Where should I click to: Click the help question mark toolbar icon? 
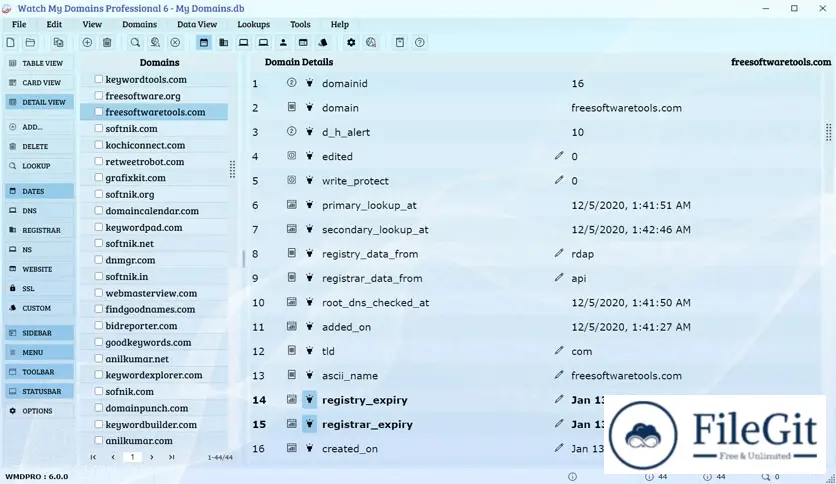[420, 43]
